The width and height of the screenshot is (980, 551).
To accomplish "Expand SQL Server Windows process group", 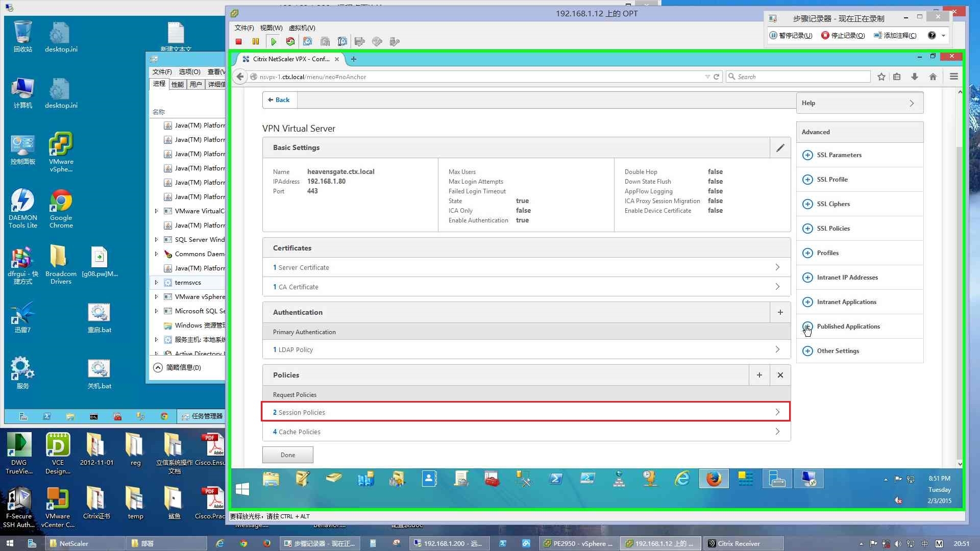I will (156, 240).
